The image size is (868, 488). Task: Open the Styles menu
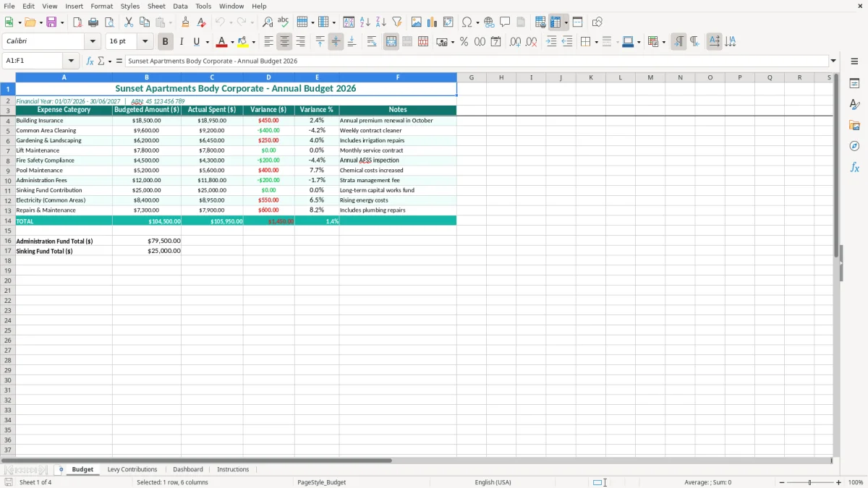coord(130,6)
